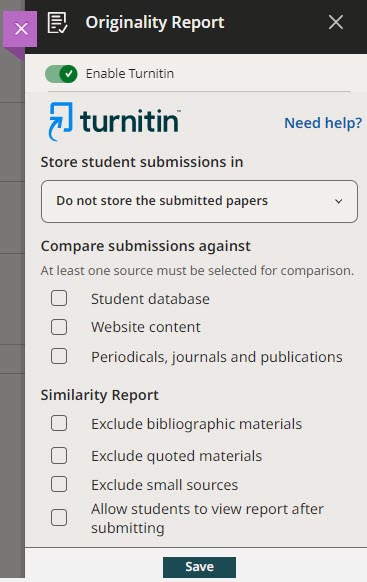Image resolution: width=367 pixels, height=582 pixels.
Task: Check Periodicals, journals and publications checkbox
Action: coord(59,356)
